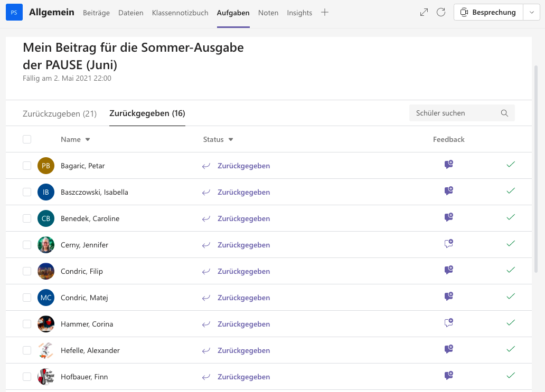
Task: Click the PS team avatar icon
Action: pos(14,13)
